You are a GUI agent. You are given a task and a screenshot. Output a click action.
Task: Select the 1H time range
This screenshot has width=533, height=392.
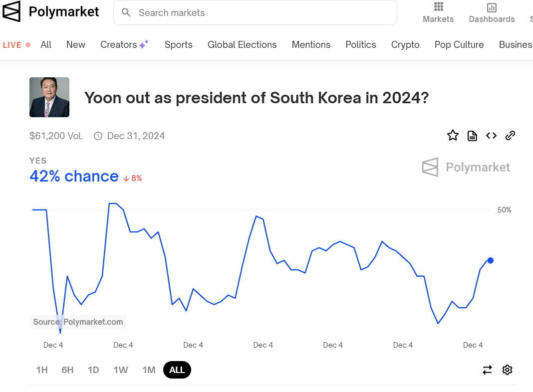click(42, 370)
